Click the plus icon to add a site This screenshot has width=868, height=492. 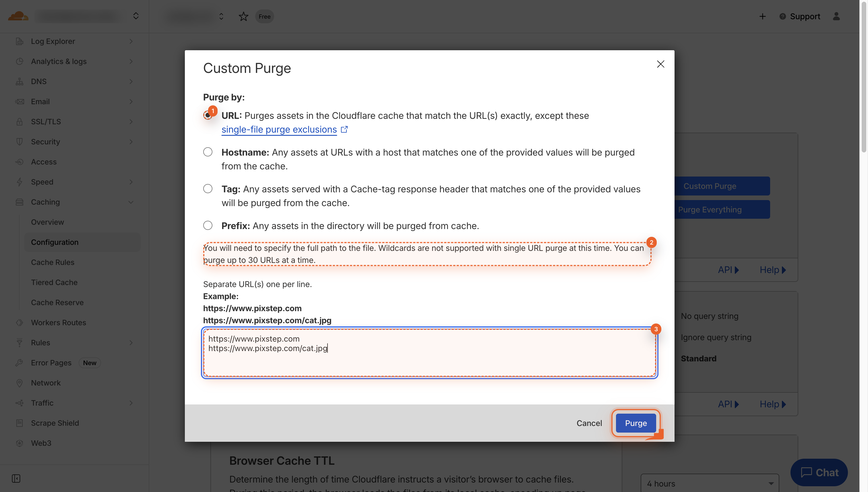click(x=762, y=16)
